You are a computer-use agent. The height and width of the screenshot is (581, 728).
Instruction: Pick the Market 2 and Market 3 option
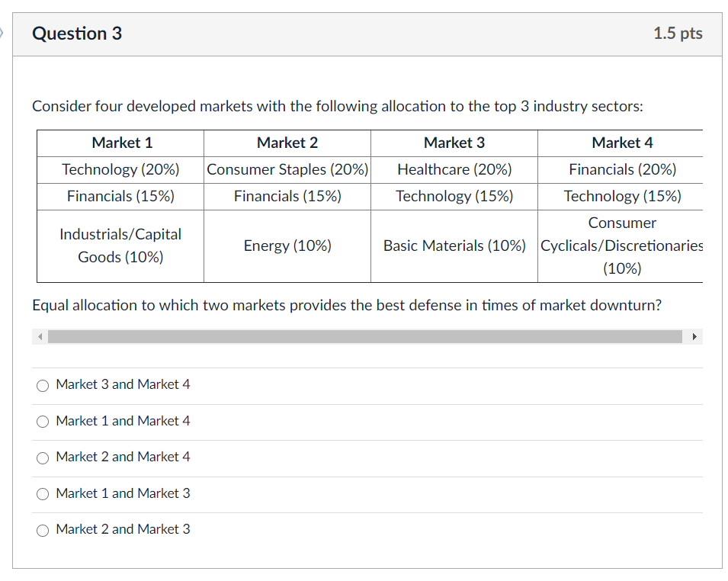[43, 531]
